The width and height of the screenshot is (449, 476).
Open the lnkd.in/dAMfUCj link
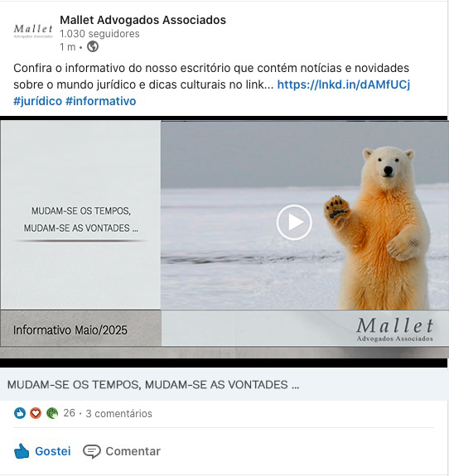(344, 84)
